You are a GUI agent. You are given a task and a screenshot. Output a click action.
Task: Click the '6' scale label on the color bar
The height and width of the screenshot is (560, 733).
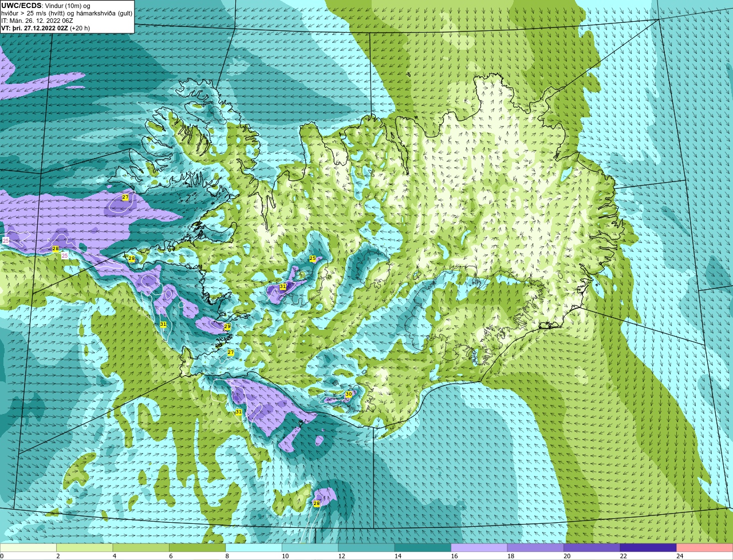coord(170,555)
